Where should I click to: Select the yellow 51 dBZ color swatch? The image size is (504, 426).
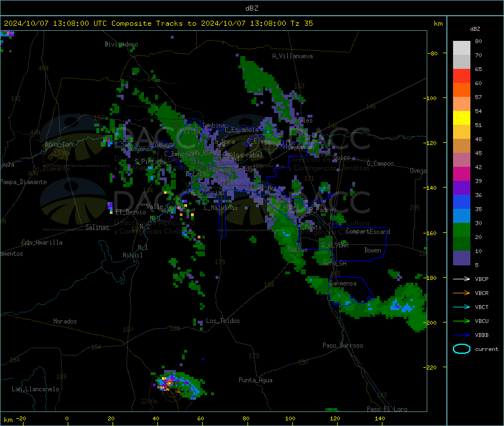coord(461,118)
